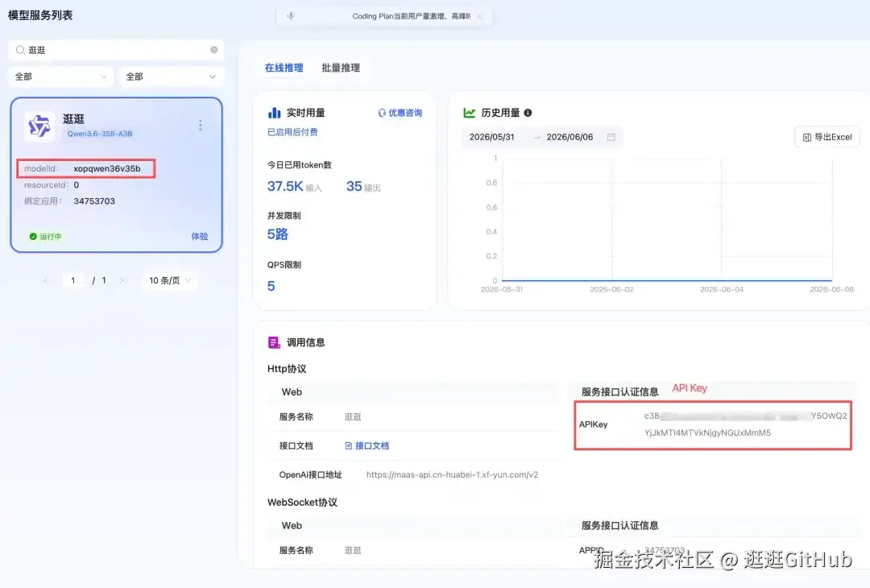Viewport: 870px width, 588px height.
Task: Switch to the 批量推理 tab
Action: point(341,68)
